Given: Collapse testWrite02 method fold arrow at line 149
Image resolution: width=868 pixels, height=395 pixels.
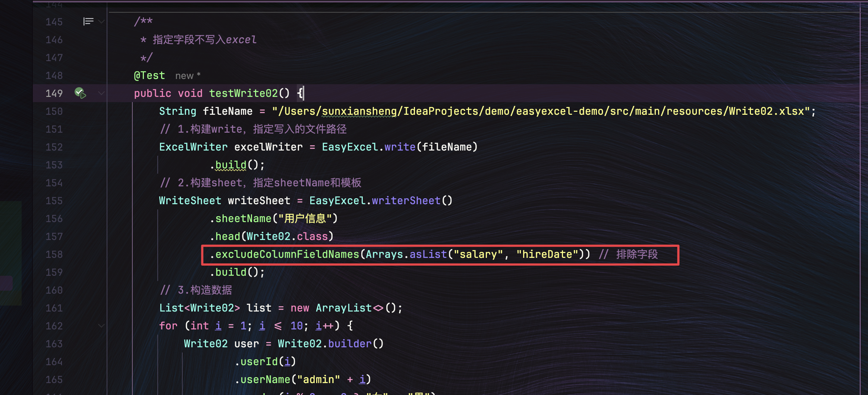Looking at the screenshot, I should tap(101, 93).
